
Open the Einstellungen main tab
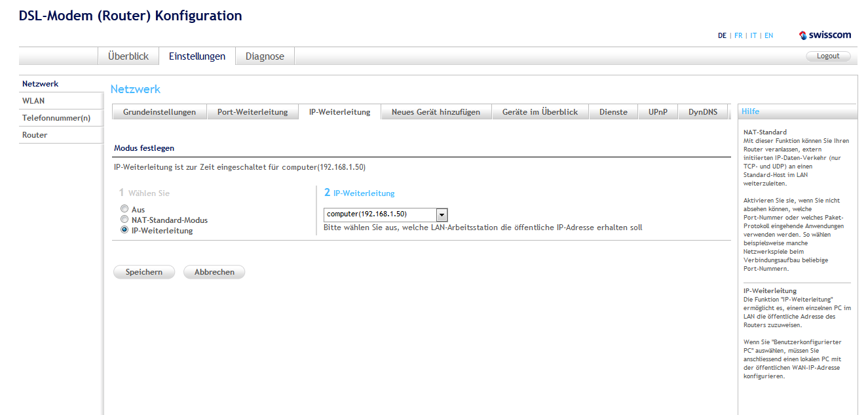[197, 56]
